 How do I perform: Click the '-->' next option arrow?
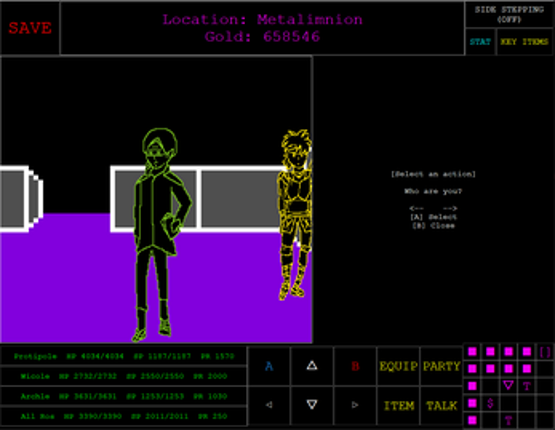[450, 208]
